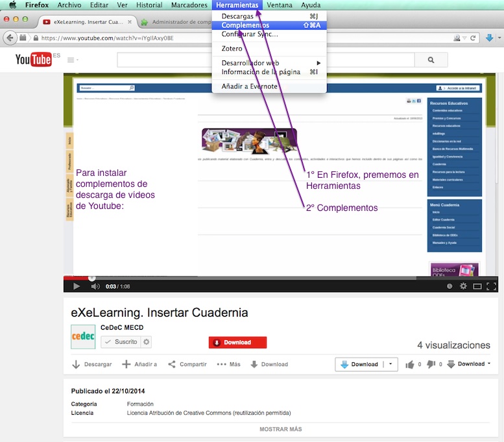The image size is (504, 442).
Task: Expand description with MOSTRAR MÁS
Action: coord(281,429)
